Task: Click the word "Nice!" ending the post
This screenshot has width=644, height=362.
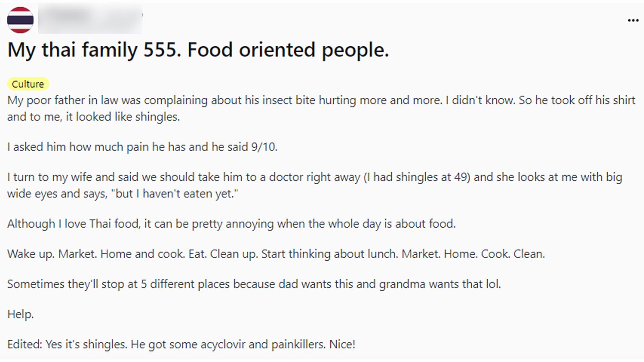Action: (x=342, y=345)
